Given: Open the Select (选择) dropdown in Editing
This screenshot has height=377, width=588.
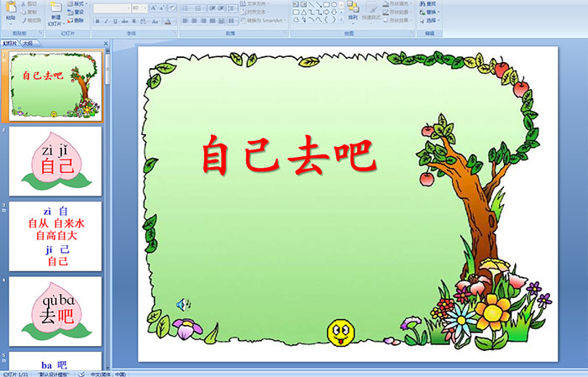Looking at the screenshot, I should (x=431, y=20).
